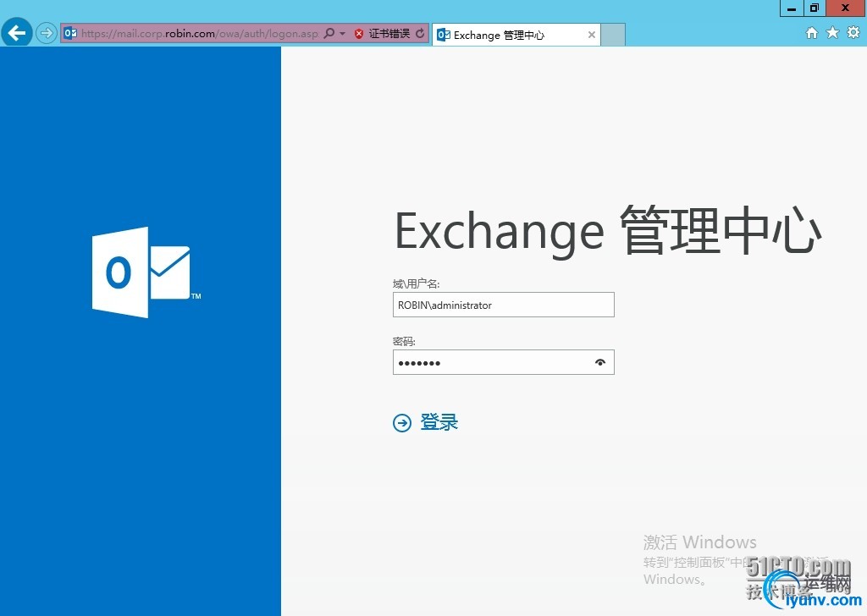The width and height of the screenshot is (867, 616).
Task: Minimize the browser window
Action: [x=792, y=8]
